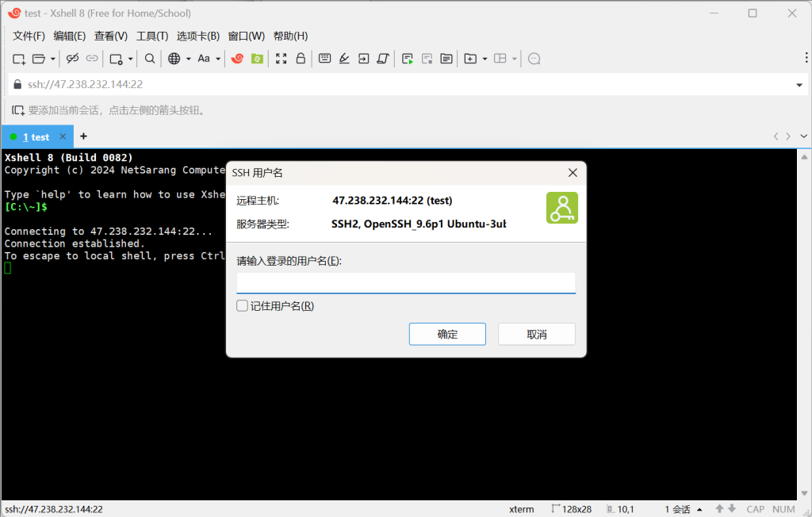Click the run script play icon
The height and width of the screenshot is (517, 812).
click(x=408, y=59)
